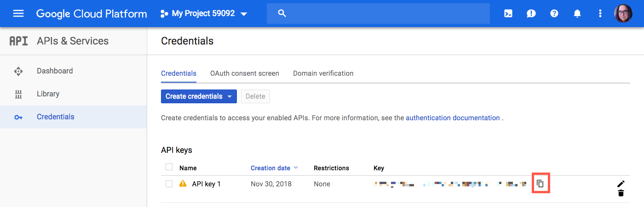Image resolution: width=644 pixels, height=207 pixels.
Task: Open the feedback alert icon
Action: click(531, 13)
